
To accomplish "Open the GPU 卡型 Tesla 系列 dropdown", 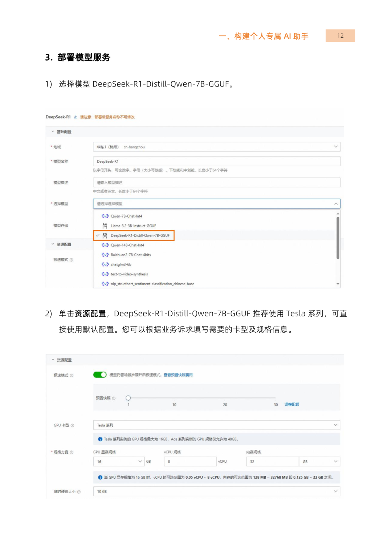I will click(x=217, y=425).
